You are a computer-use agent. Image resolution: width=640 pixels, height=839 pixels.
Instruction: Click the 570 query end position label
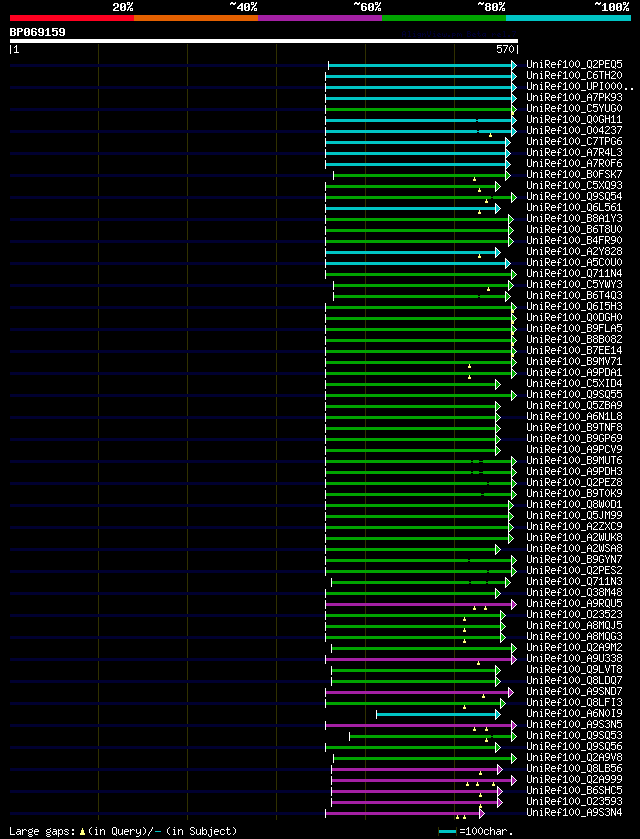506,50
